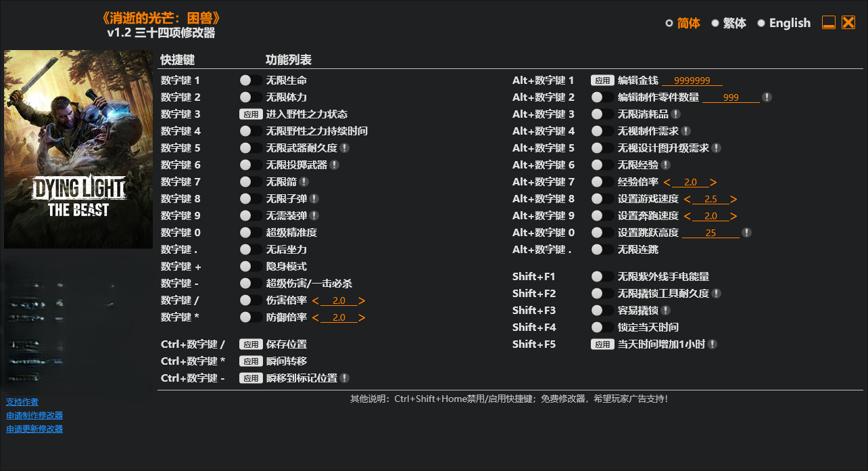
Task: Increase 设置游戏速度 using right arrow
Action: click(733, 199)
